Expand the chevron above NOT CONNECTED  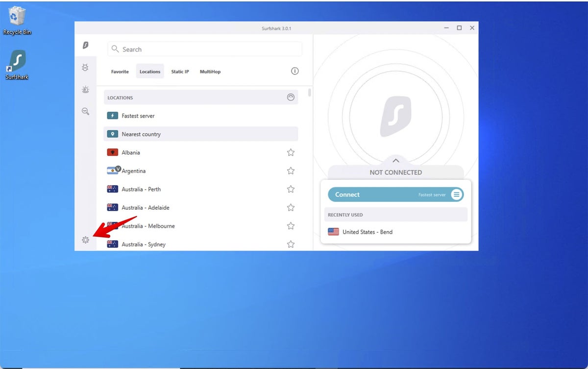(x=396, y=161)
